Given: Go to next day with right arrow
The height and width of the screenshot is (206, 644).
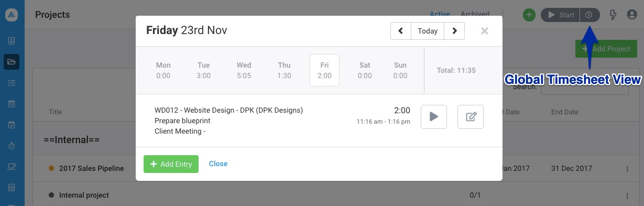Looking at the screenshot, I should (454, 31).
